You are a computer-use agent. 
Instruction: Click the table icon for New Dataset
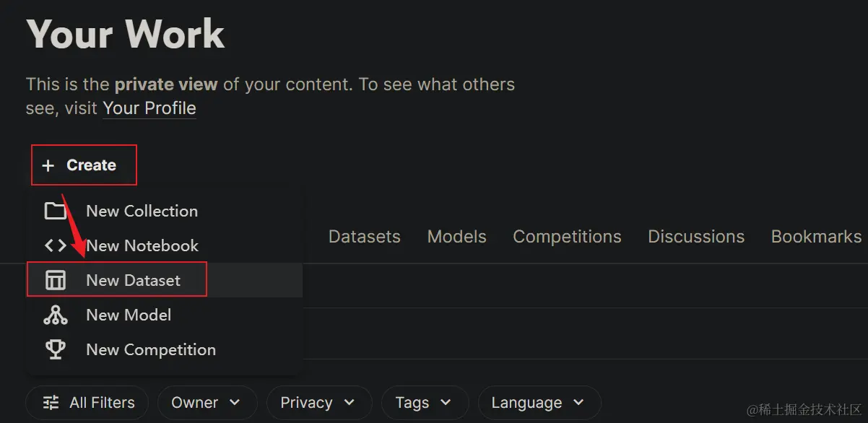tap(56, 280)
